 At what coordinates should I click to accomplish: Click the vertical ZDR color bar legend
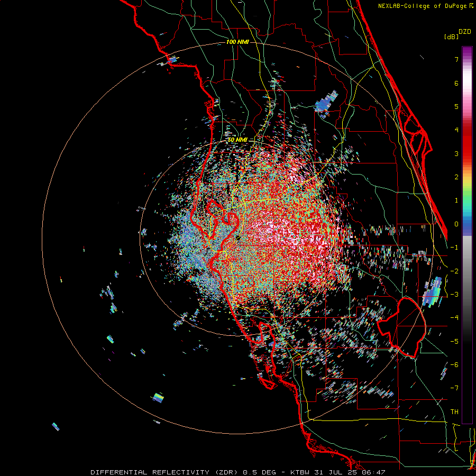(x=467, y=235)
